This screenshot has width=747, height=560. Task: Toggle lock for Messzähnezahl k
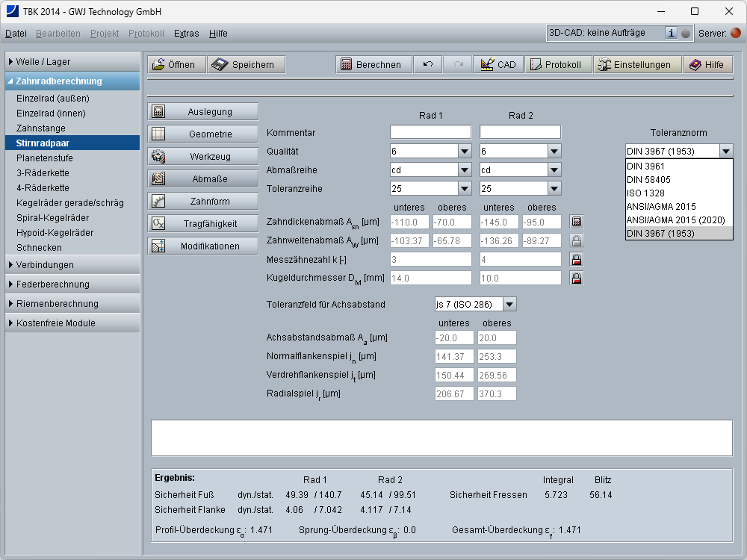point(576,259)
